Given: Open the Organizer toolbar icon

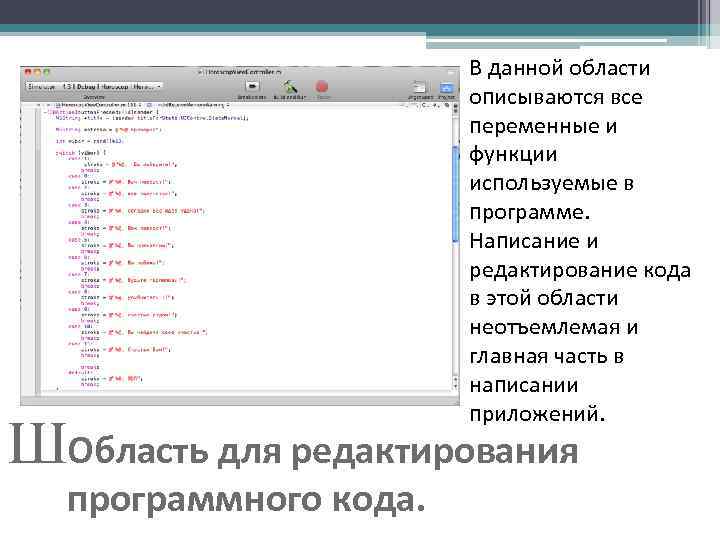Looking at the screenshot, I should click(419, 87).
